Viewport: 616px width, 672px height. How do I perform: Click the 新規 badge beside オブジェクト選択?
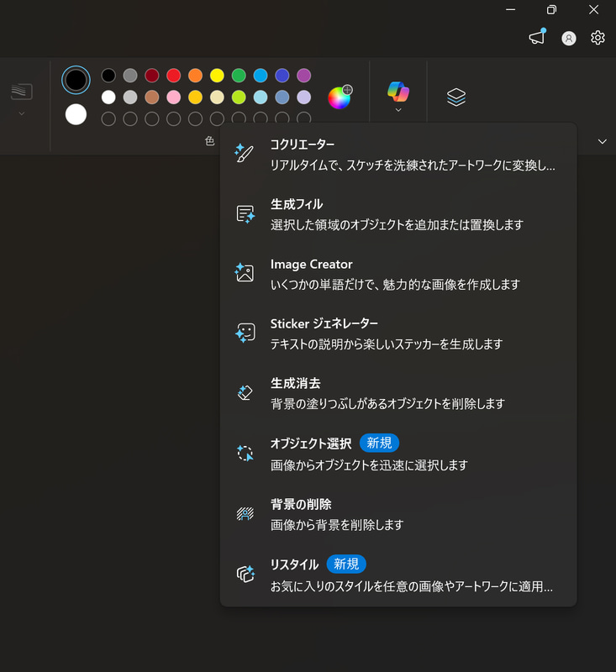coord(379,443)
